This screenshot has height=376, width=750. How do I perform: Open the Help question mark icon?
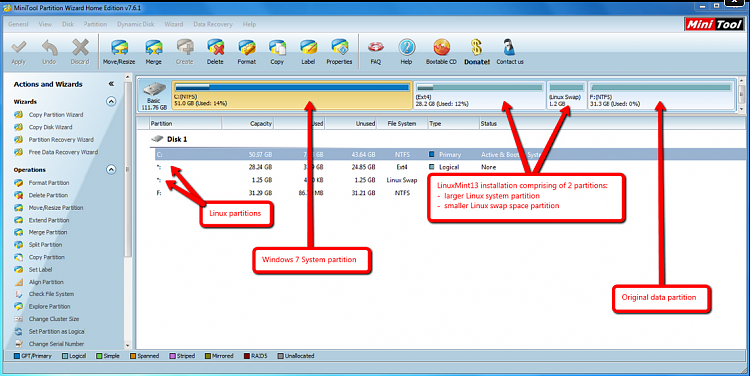tap(406, 48)
